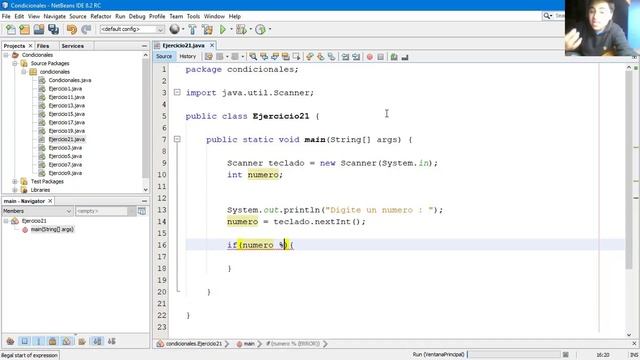Image resolution: width=640 pixels, height=360 pixels.
Task: Click the Clean and Build Project icon
Action: [207, 29]
